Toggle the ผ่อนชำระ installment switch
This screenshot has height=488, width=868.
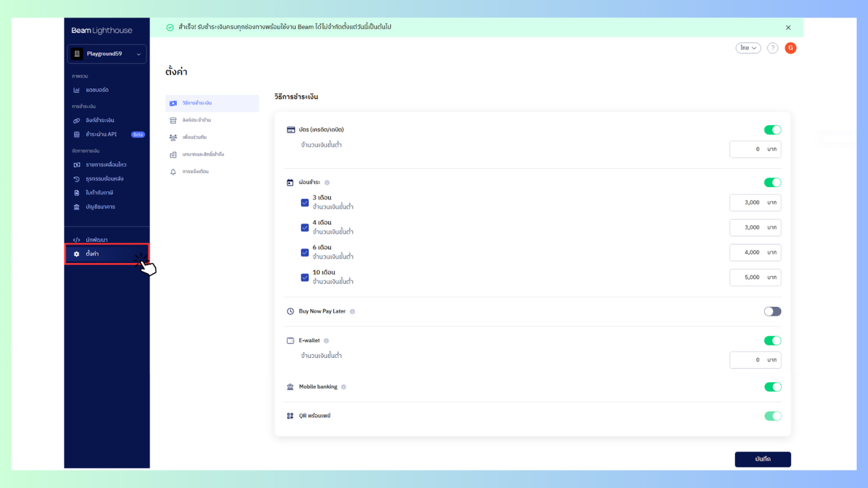tap(773, 182)
